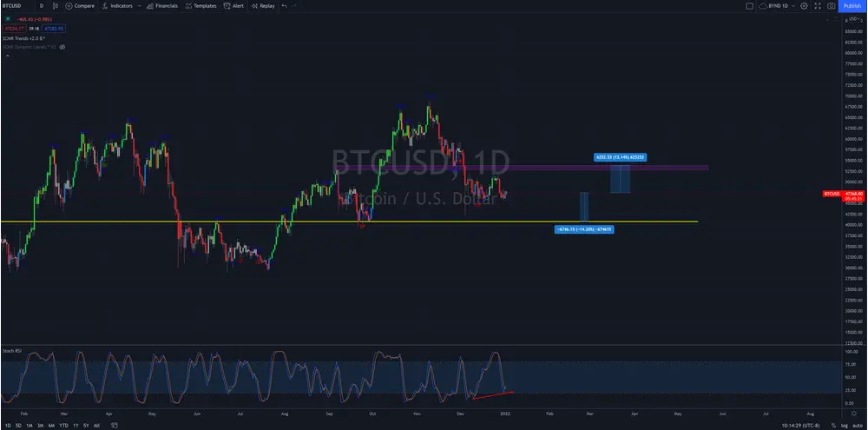Click the Compare symbol button
868x430 pixels.
click(x=80, y=5)
